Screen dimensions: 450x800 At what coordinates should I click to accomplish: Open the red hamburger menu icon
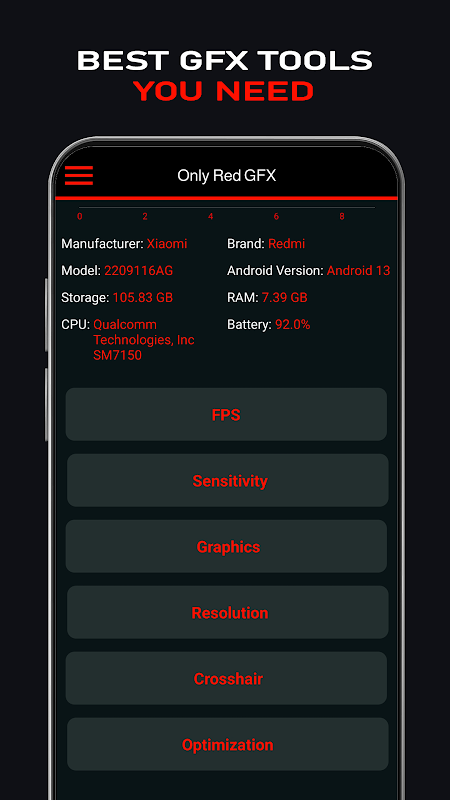click(79, 176)
